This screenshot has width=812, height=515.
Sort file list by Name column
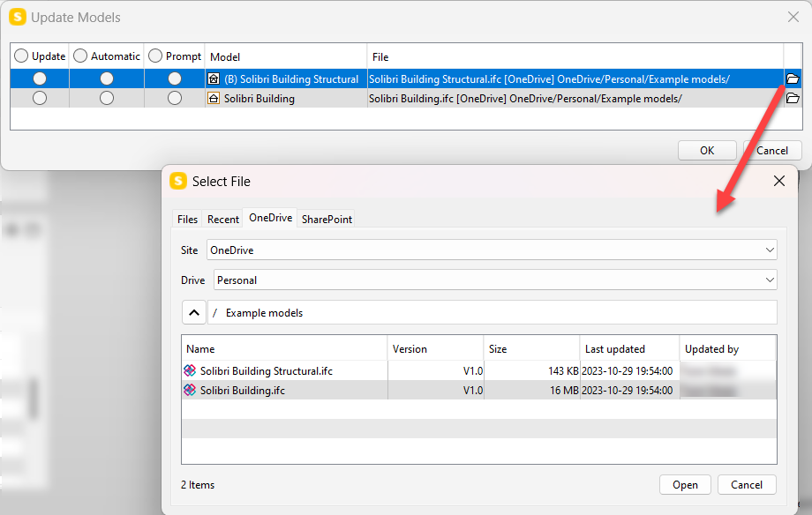pos(284,349)
